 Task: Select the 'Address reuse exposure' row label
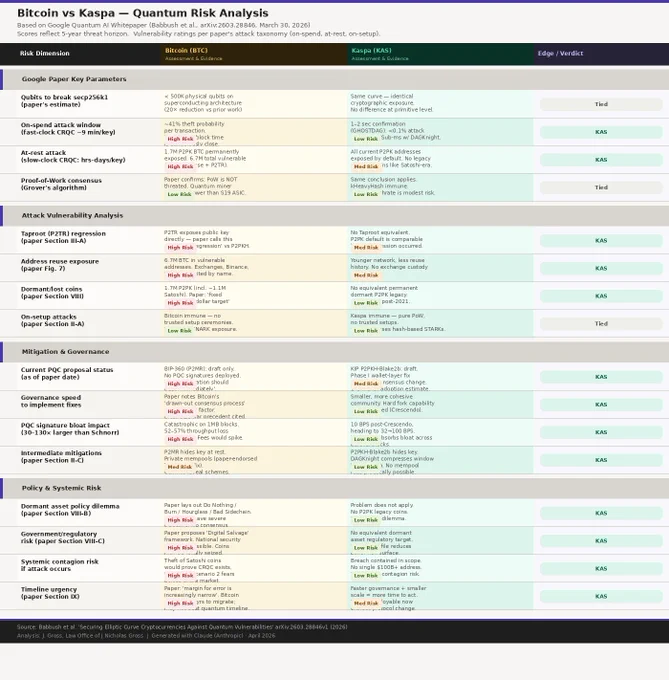pos(60,265)
